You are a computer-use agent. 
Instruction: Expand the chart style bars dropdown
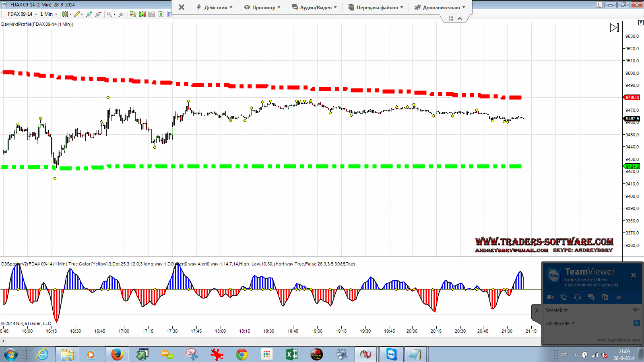tap(66, 14)
